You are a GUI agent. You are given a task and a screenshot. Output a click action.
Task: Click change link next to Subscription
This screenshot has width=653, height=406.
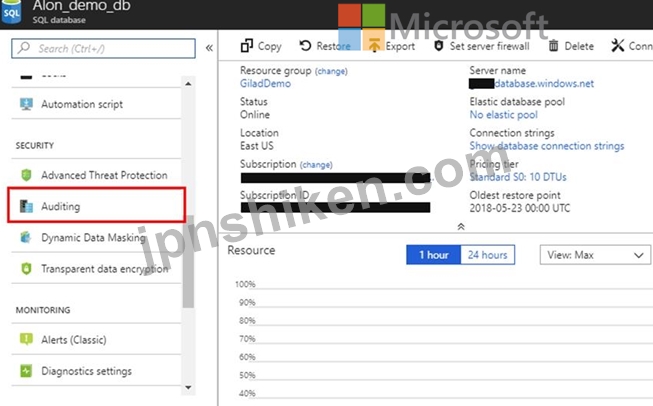pos(316,165)
